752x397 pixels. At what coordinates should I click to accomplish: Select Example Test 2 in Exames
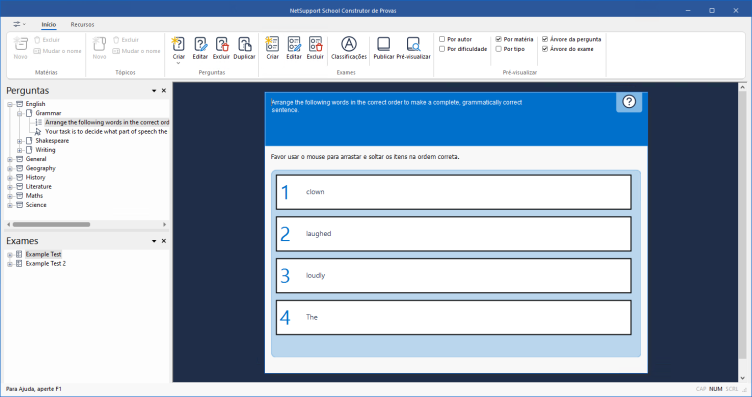46,264
